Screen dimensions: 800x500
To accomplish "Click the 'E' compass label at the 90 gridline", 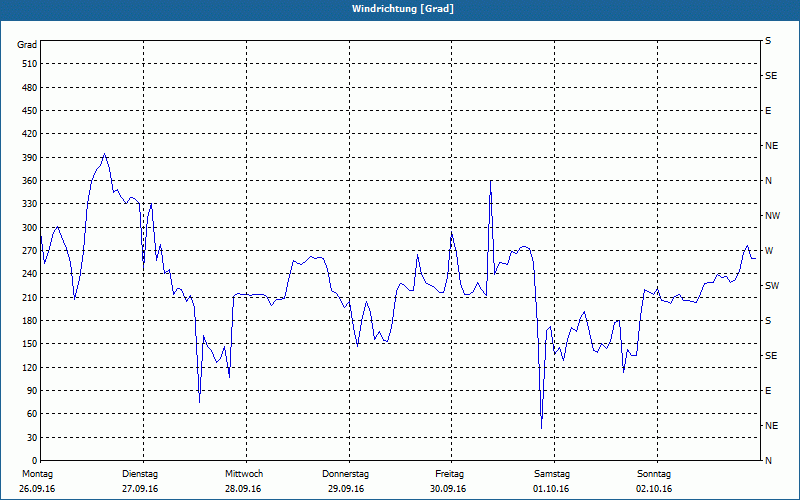I will (768, 391).
